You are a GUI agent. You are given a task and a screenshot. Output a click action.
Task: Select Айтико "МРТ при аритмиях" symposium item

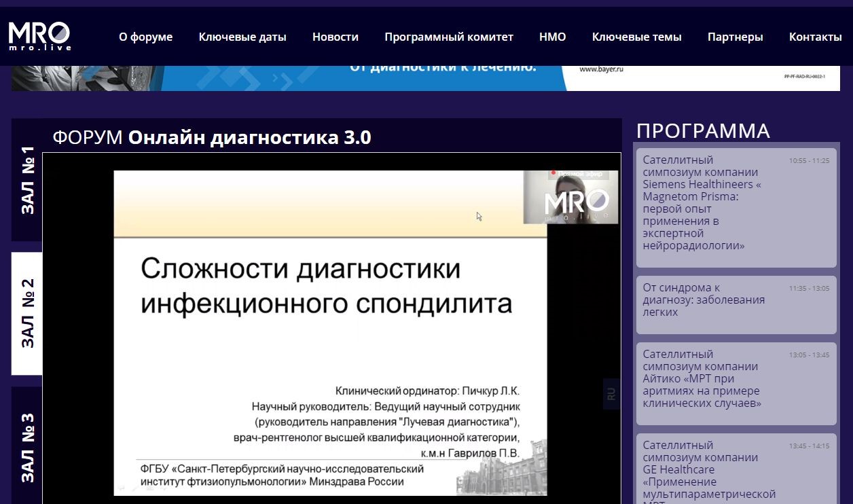click(736, 384)
